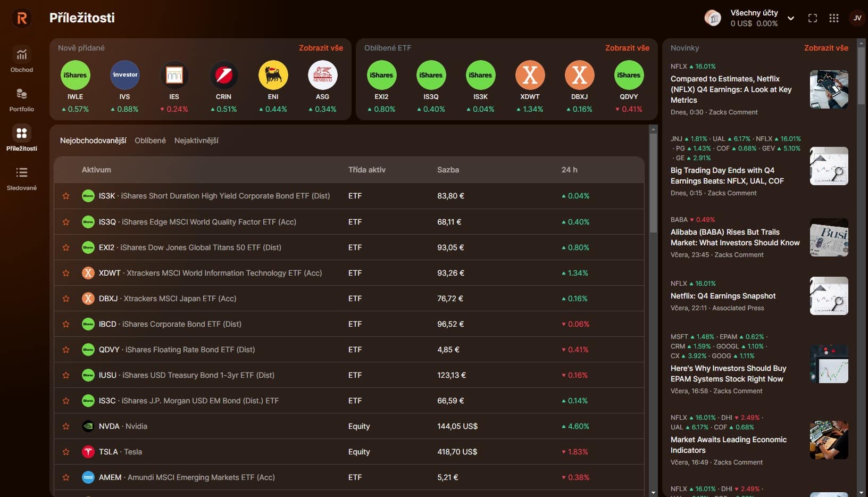
Task: Toggle favorite star for IS3K ETF
Action: [x=66, y=196]
